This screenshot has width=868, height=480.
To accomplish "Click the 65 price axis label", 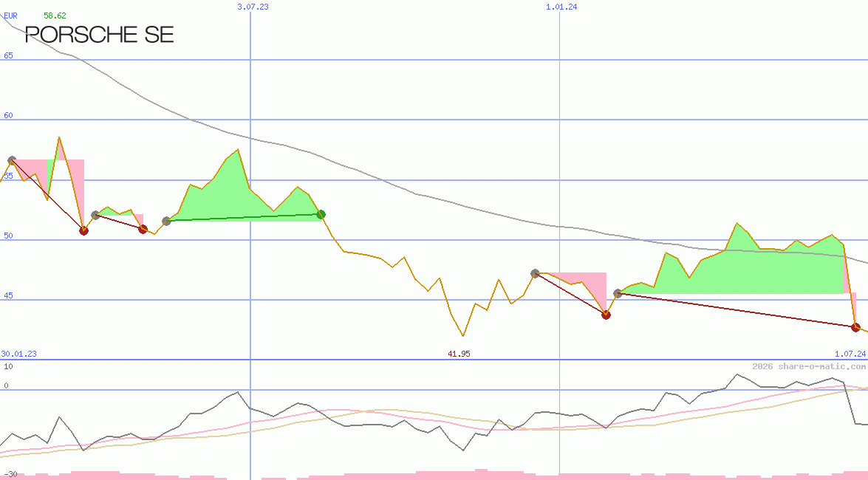I will [8, 55].
